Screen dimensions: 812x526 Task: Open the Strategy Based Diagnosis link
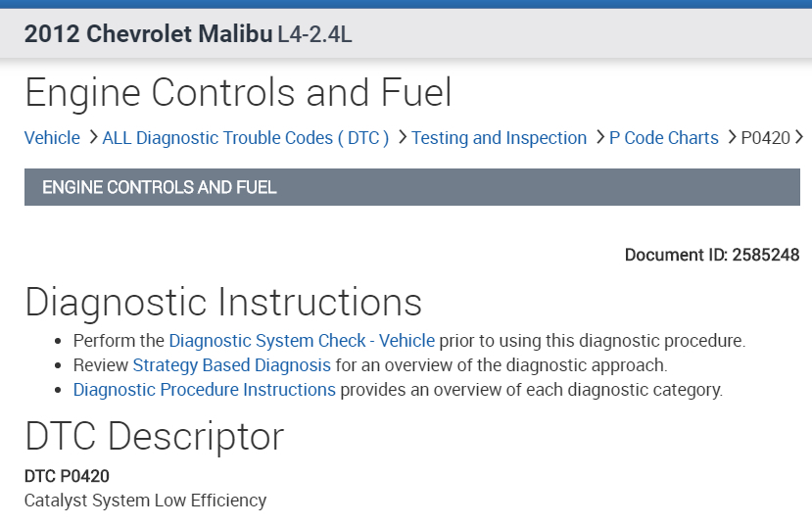[x=231, y=365]
